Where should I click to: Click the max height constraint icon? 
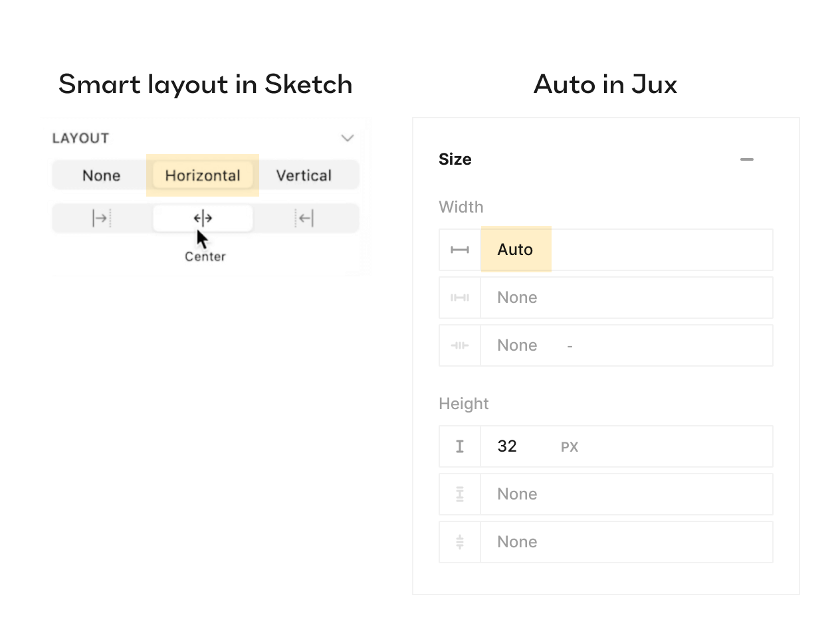point(459,541)
